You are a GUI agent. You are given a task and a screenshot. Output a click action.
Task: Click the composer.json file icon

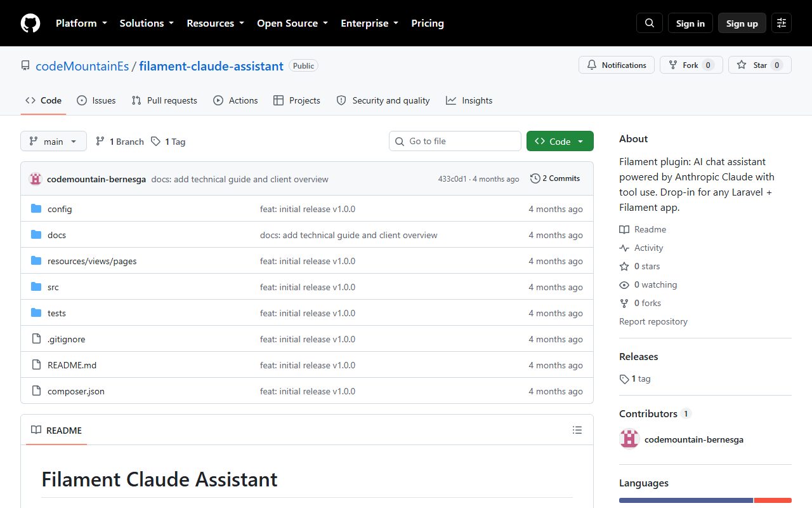[36, 391]
